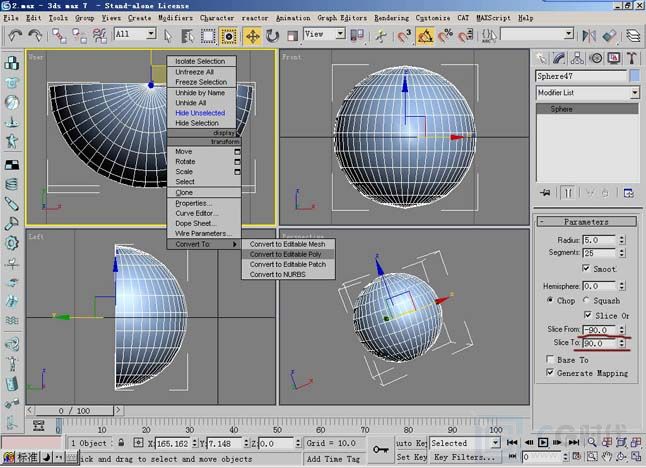Select the Unlink Selection tool

coord(79,36)
